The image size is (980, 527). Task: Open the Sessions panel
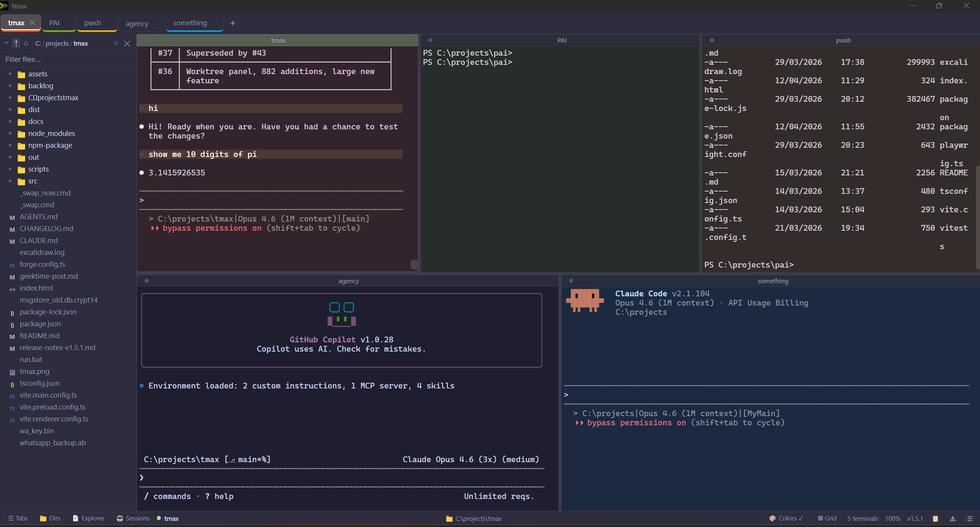click(x=133, y=518)
